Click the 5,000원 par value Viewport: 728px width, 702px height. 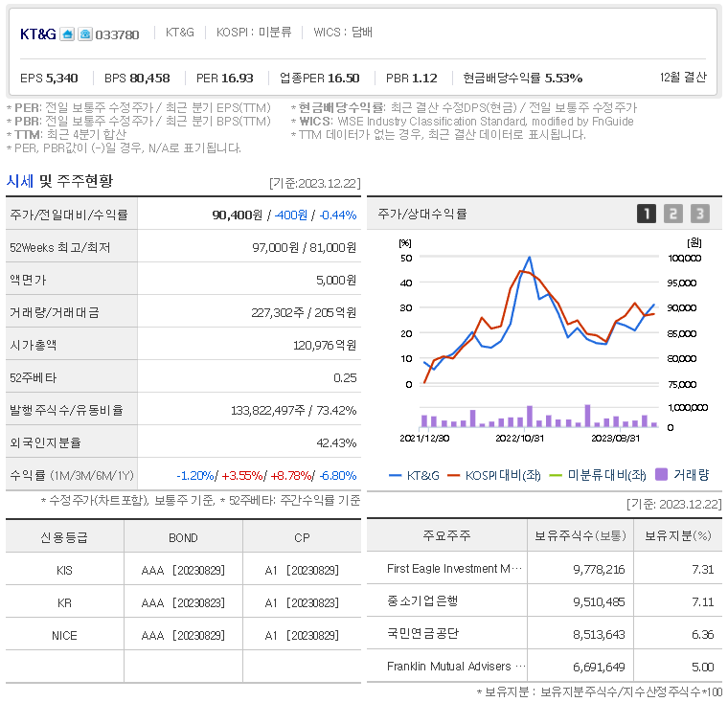click(x=336, y=280)
